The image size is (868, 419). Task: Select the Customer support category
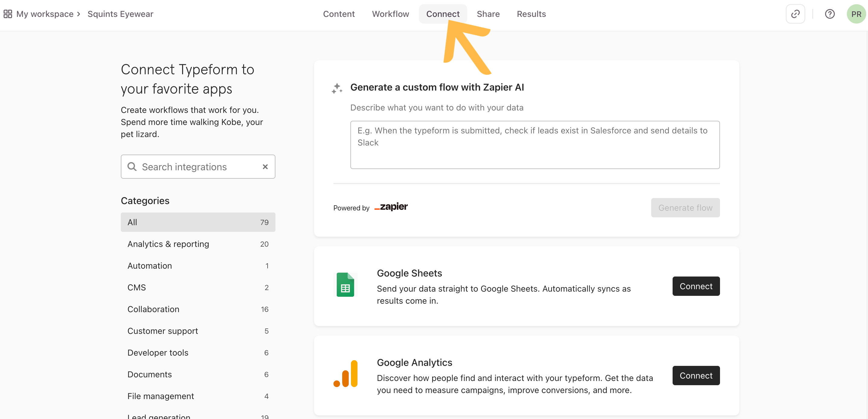coord(198,331)
